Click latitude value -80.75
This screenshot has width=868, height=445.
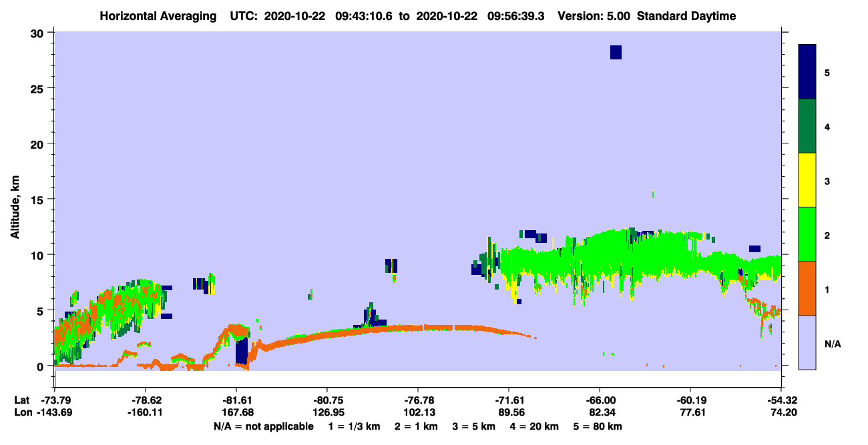(x=327, y=400)
